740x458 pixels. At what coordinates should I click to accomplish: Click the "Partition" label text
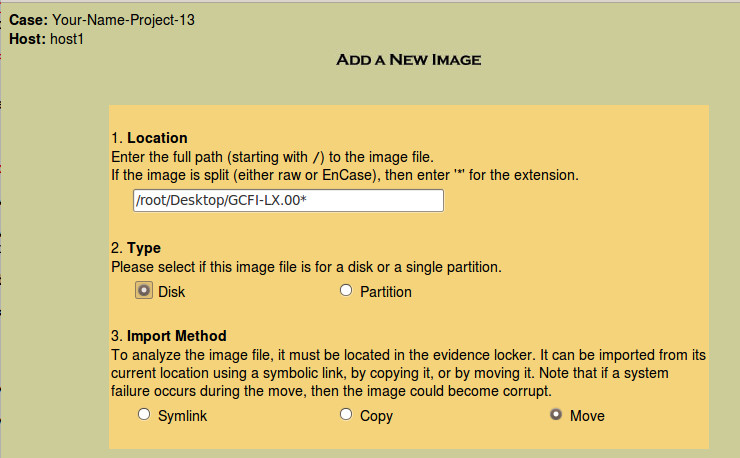pos(386,292)
